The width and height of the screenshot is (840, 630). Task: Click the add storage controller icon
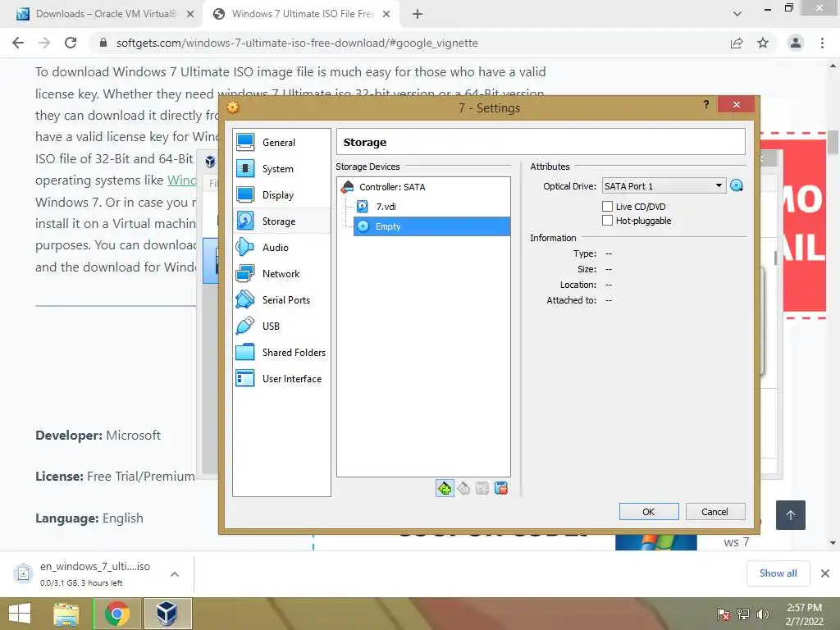coord(445,488)
